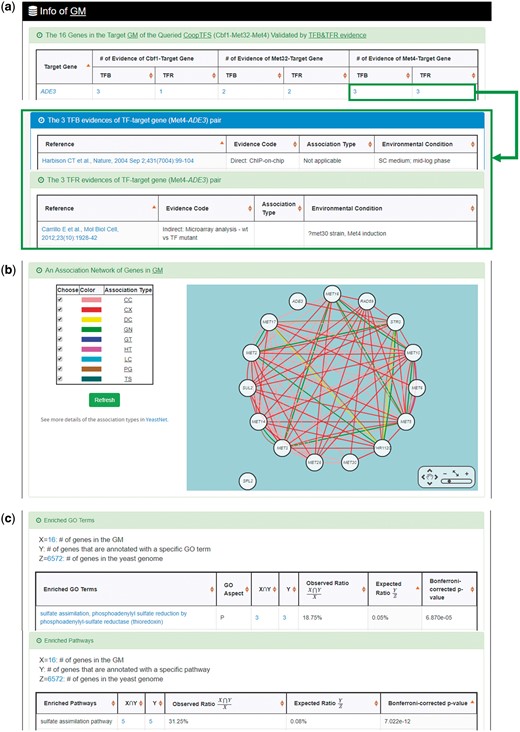Image resolution: width=520 pixels, height=732 pixels.
Task: Uncheck the GT association type checkbox
Action: [60, 339]
